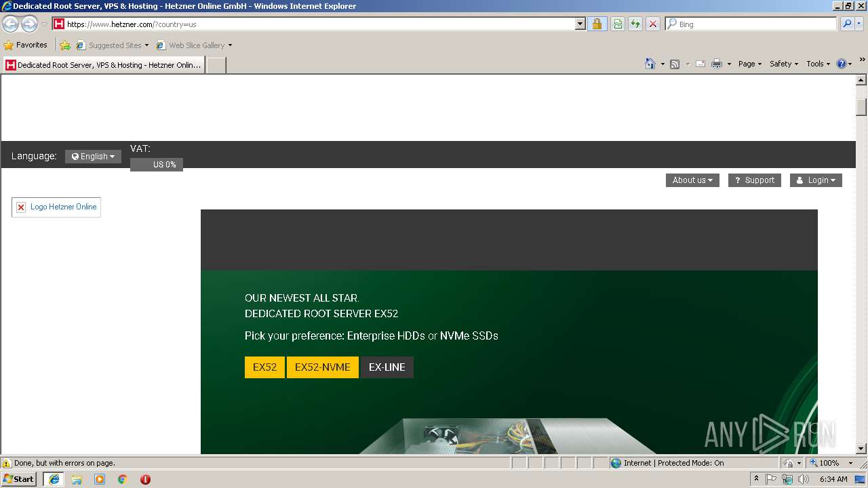Screen dimensions: 868x488
Task: Launch Google Chrome from taskbar
Action: tap(123, 479)
